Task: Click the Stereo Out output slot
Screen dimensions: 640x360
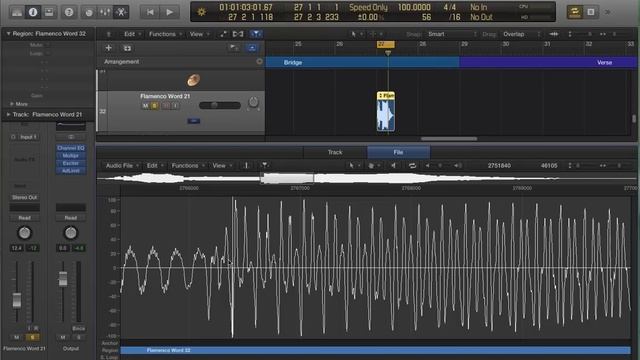Action: (24, 197)
